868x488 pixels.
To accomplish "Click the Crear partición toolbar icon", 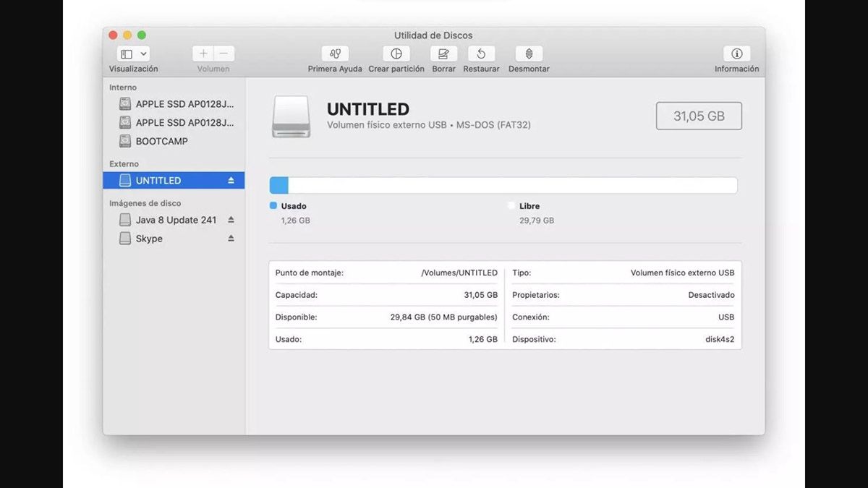I will click(396, 54).
